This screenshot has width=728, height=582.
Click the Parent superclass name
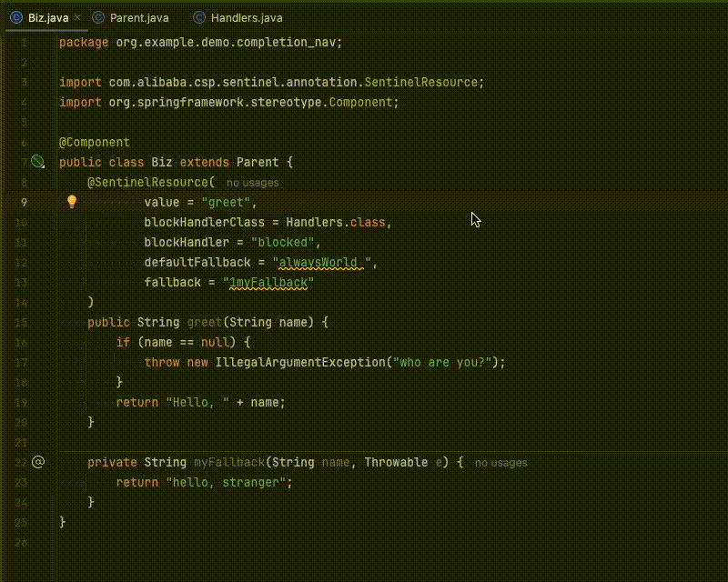pos(258,162)
